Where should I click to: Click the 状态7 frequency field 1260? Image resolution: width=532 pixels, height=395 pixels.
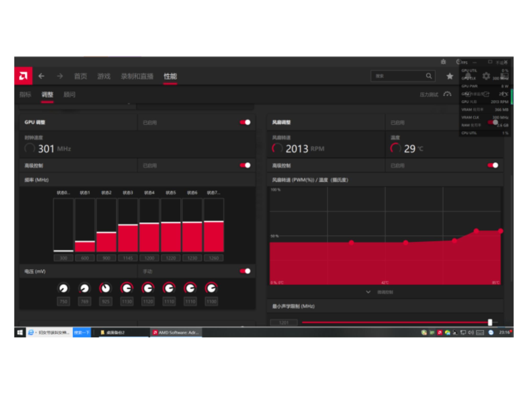[214, 258]
